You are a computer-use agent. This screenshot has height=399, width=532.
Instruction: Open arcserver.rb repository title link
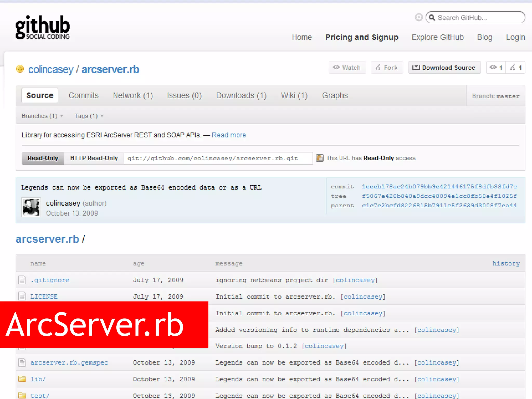110,69
